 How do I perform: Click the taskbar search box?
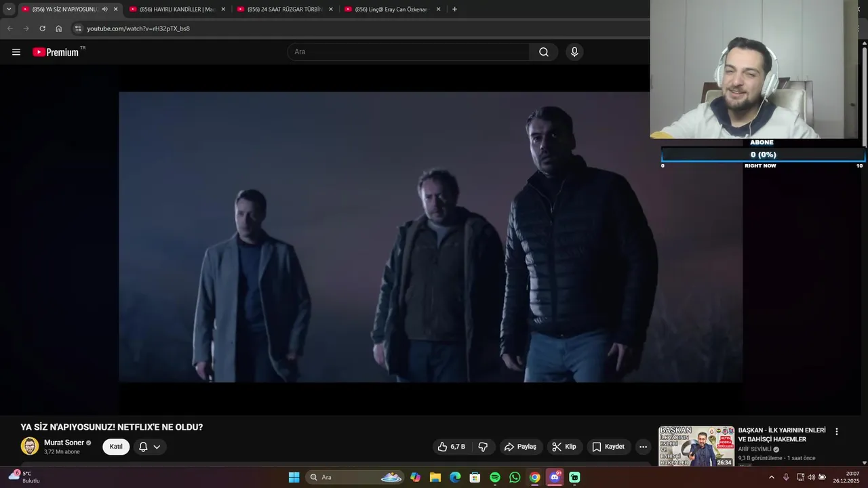355,477
